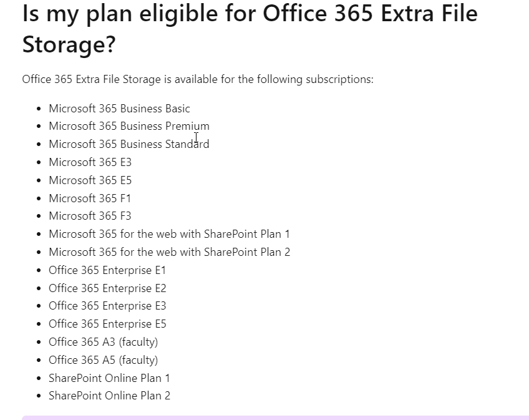Viewport: 529px width, 420px height.
Task: Click the Office 365 A3 (faculty) entry
Action: pos(103,342)
